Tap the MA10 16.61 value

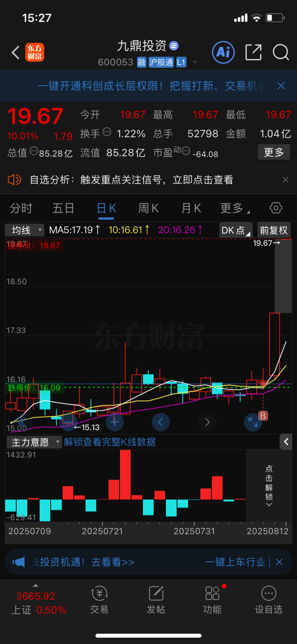(x=129, y=230)
